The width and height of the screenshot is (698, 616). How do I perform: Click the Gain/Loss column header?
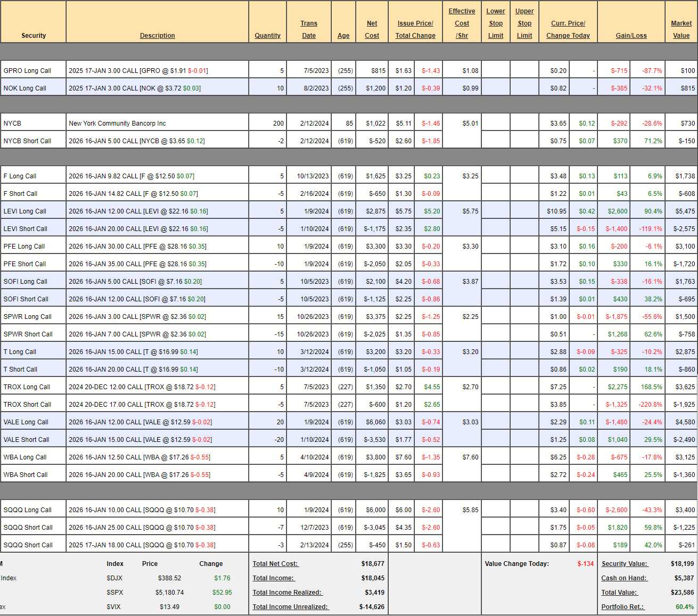pos(631,36)
